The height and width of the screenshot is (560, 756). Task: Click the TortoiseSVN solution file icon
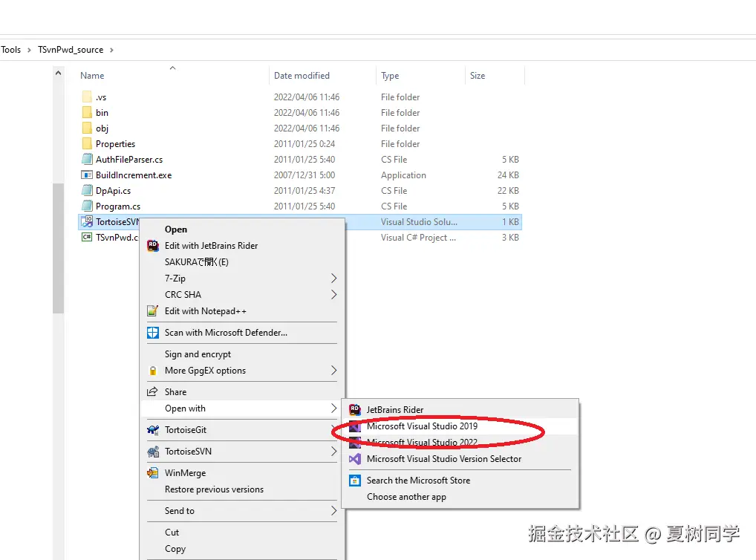87,222
